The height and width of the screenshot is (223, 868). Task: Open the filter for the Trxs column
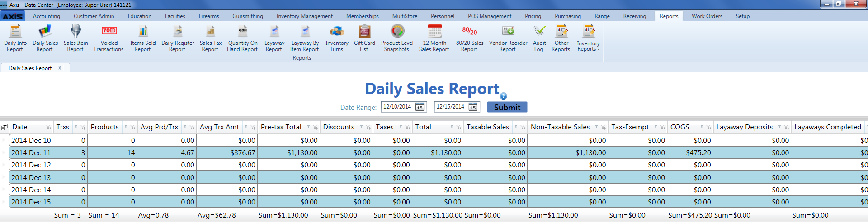tap(83, 128)
